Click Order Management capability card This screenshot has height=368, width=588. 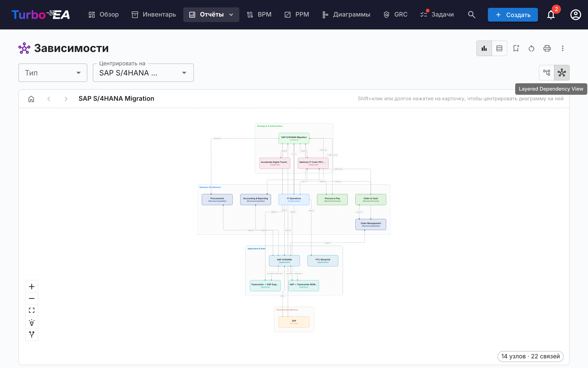pos(370,224)
